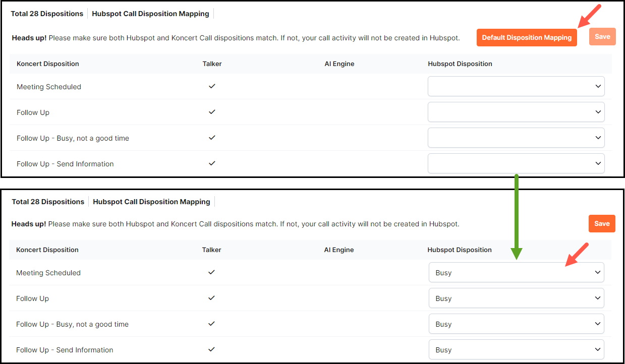Viewport: 625px width, 364px height.
Task: Click the Talker column header in the lower panel
Action: point(212,250)
